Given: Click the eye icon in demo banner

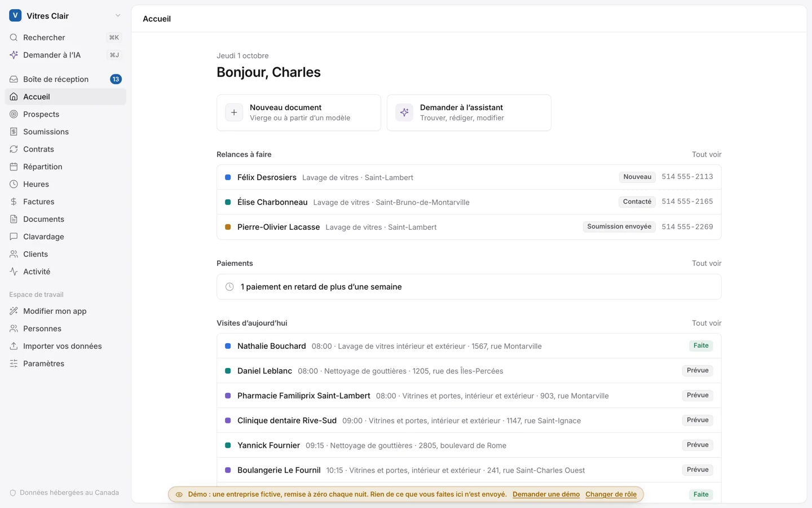Looking at the screenshot, I should [x=179, y=494].
